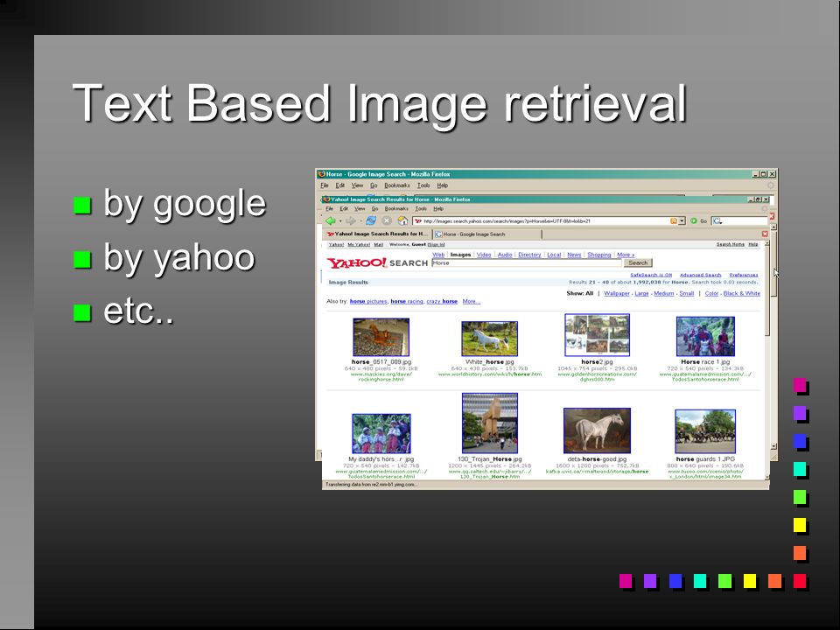
Task: Open the Audio search category link
Action: [x=505, y=255]
